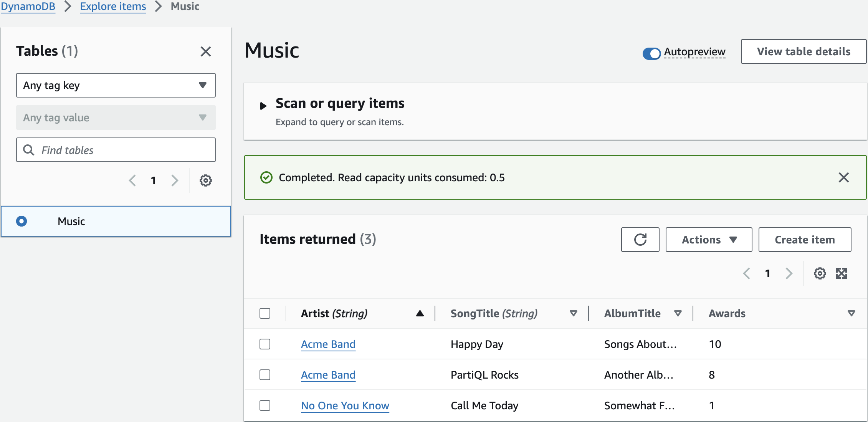Navigate to Explore items breadcrumb
This screenshot has height=422, width=868.
(x=113, y=7)
